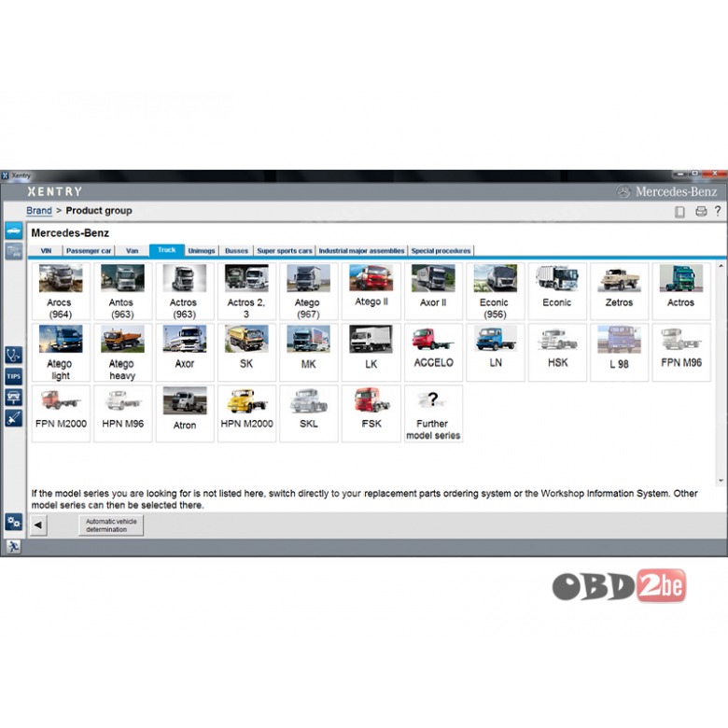Viewport: 728px width, 728px height.
Task: Click the scrollbar up arrow
Action: point(721,266)
